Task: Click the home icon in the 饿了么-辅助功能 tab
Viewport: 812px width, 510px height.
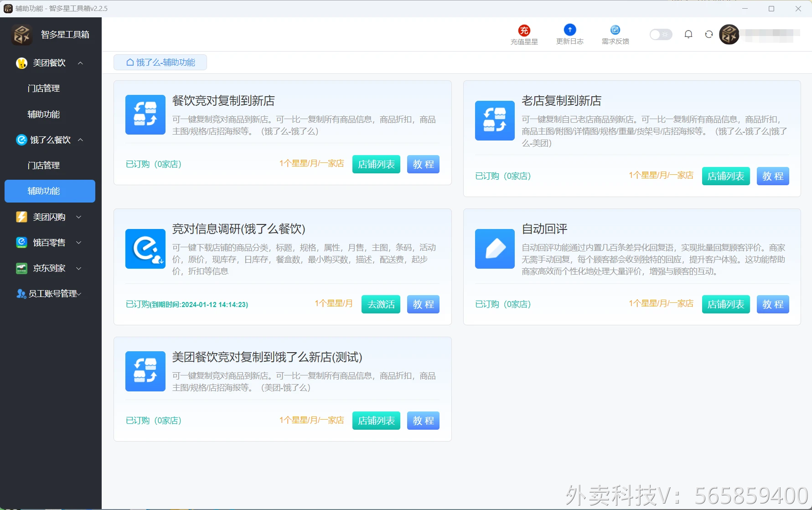Action: click(130, 62)
